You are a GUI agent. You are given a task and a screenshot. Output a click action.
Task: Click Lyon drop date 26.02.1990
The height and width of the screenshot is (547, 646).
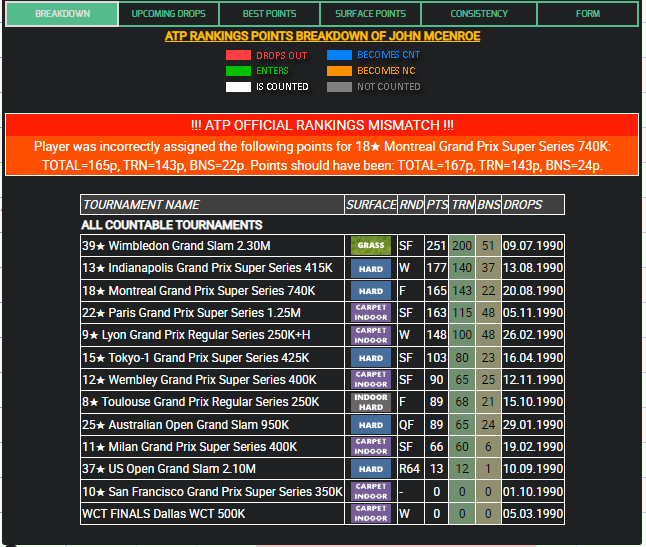click(533, 335)
